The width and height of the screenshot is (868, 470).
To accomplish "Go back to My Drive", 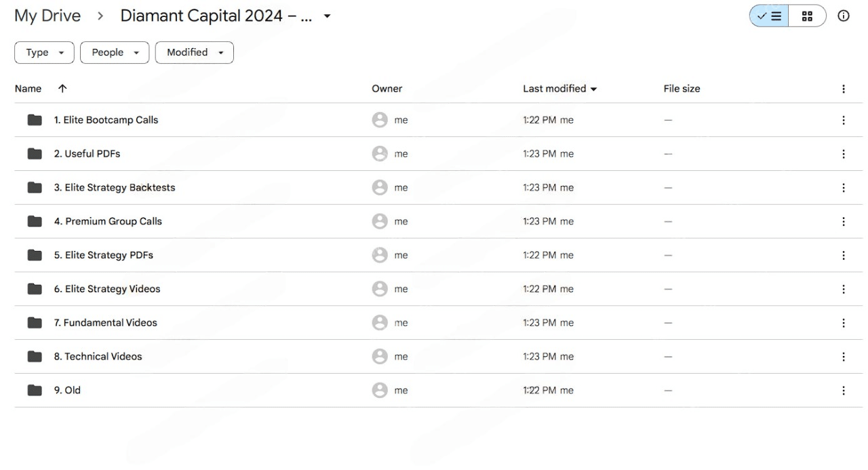I will [x=47, y=16].
